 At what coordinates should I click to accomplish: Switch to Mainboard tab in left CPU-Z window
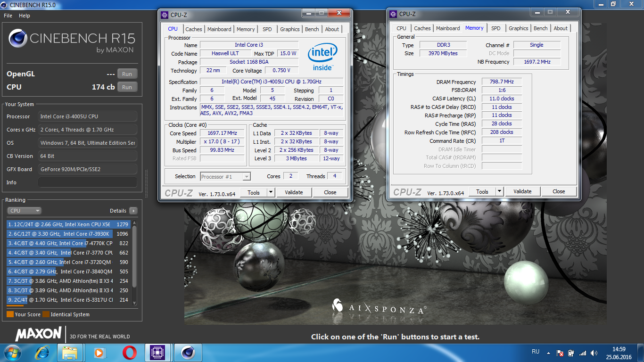[219, 29]
